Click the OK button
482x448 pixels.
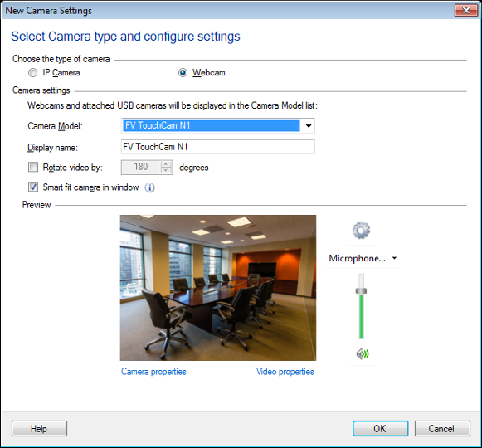(x=380, y=428)
